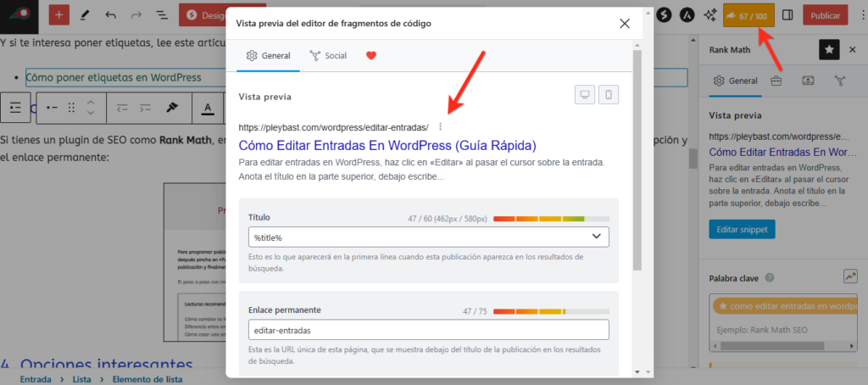Click the list block type icon
This screenshot has width=868, height=385.
(x=15, y=108)
